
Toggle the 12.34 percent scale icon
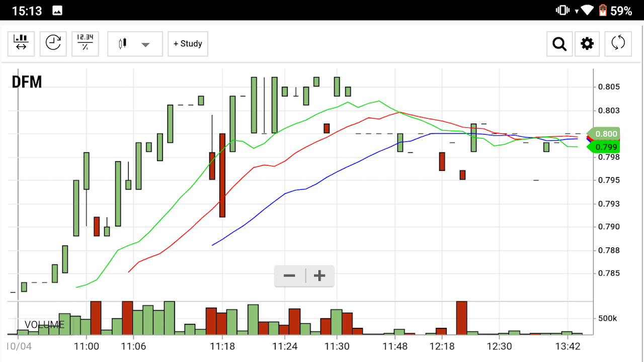(86, 44)
